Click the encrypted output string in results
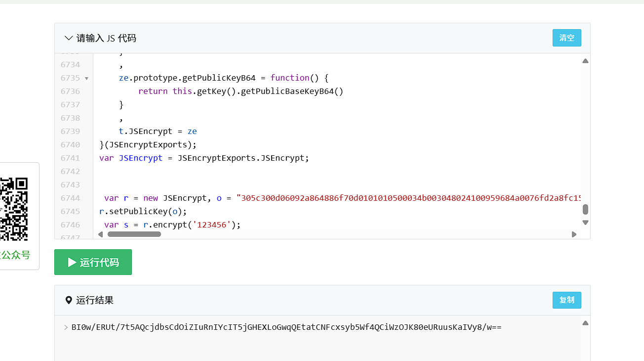Image resolution: width=644 pixels, height=361 pixels. click(x=286, y=327)
